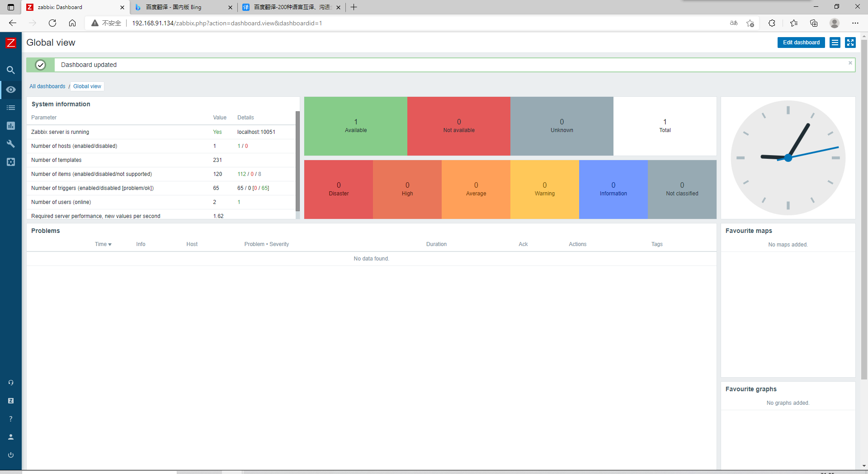Click the Favourite maps widget header

tap(749, 231)
